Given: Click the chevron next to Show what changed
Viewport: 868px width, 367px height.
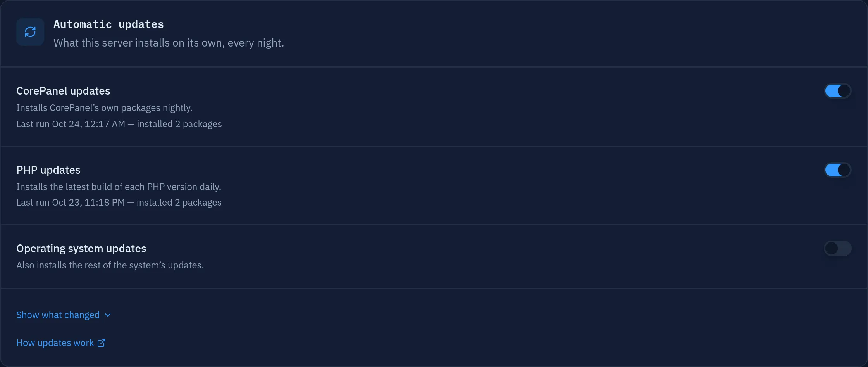Looking at the screenshot, I should [x=108, y=315].
